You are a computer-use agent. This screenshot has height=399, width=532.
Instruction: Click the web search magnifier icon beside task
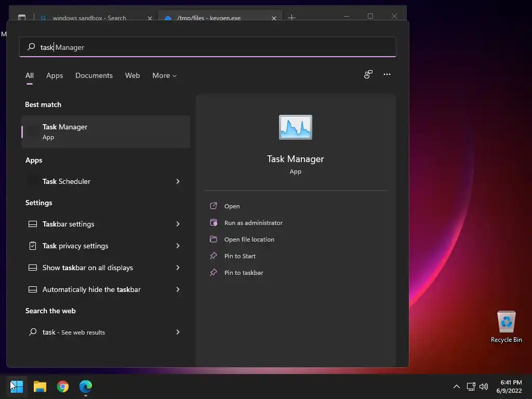33,332
